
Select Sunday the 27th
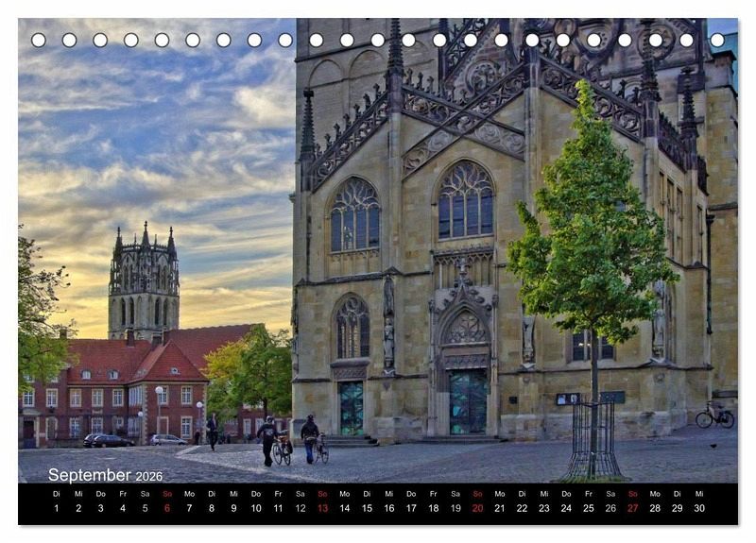coord(632,508)
